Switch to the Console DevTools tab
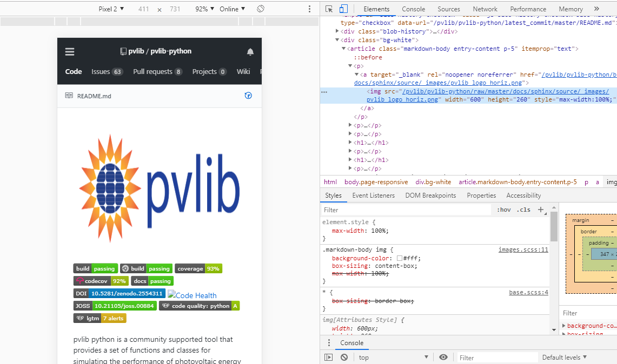This screenshot has height=364, width=617. coord(413,9)
